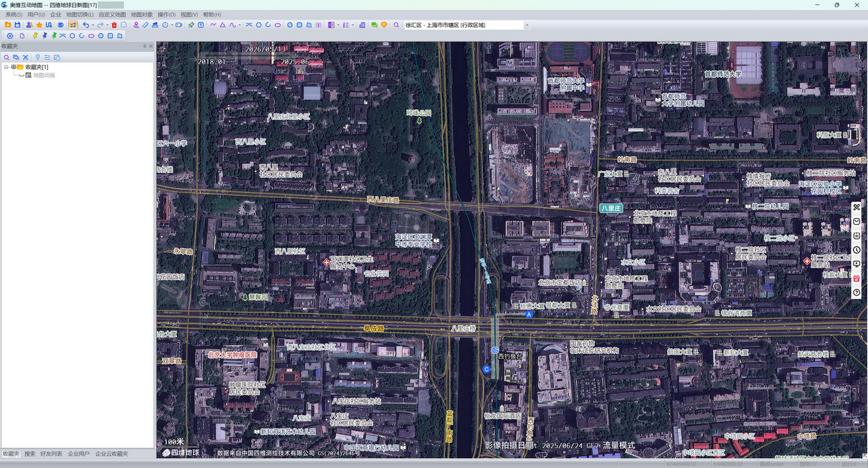Open the undo history dropdown arrow

point(93,25)
